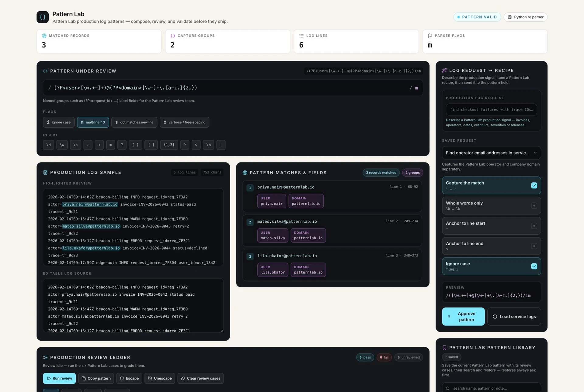Open the saved request dropdown
The height and width of the screenshot is (392, 584).
[491, 153]
